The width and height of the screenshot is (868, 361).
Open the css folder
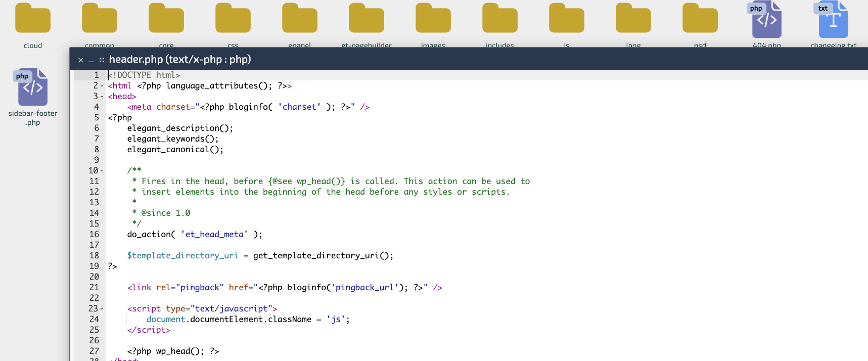pos(233,18)
